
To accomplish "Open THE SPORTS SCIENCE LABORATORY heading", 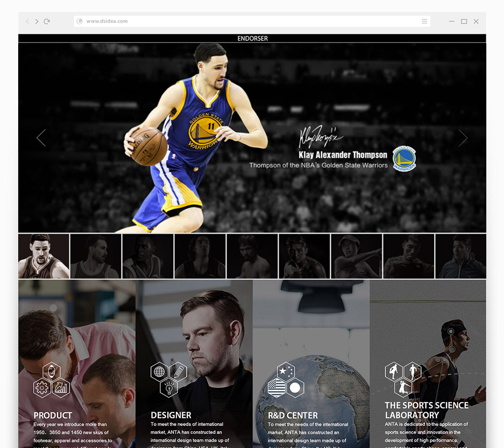I will (426, 410).
